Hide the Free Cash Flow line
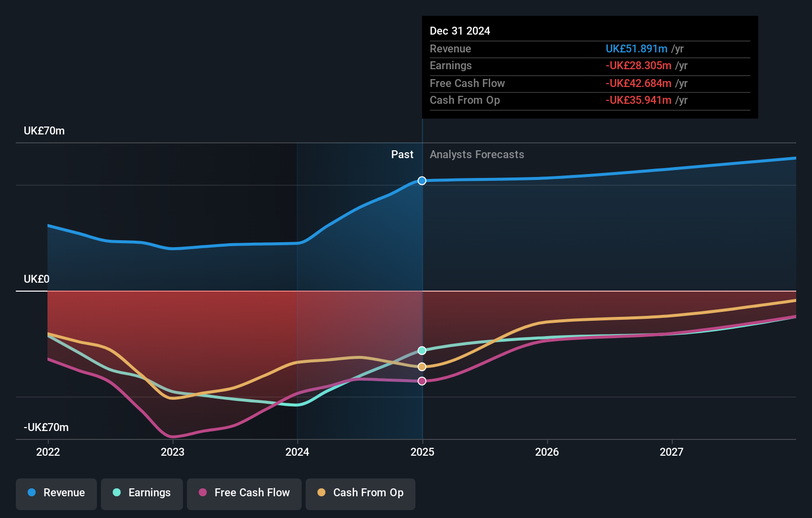 pyautogui.click(x=244, y=493)
